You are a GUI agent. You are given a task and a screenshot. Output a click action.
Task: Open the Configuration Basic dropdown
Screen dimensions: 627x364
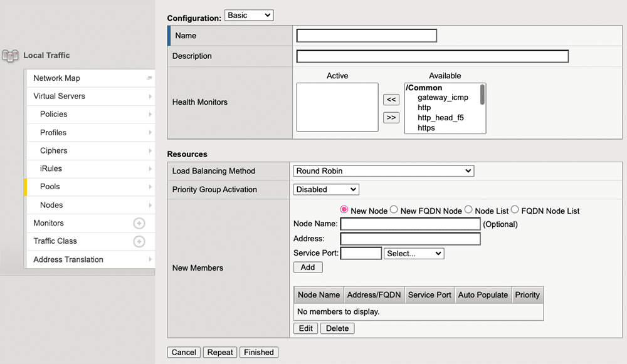point(249,14)
